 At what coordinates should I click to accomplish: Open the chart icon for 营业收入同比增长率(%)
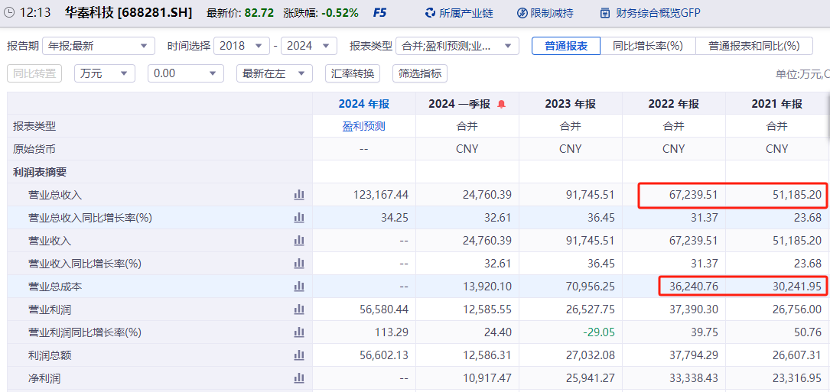(x=299, y=263)
